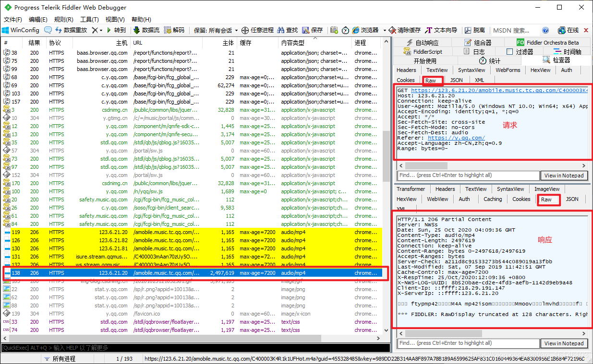Open the 文件(F) menu
The image size is (593, 364).
click(x=13, y=20)
